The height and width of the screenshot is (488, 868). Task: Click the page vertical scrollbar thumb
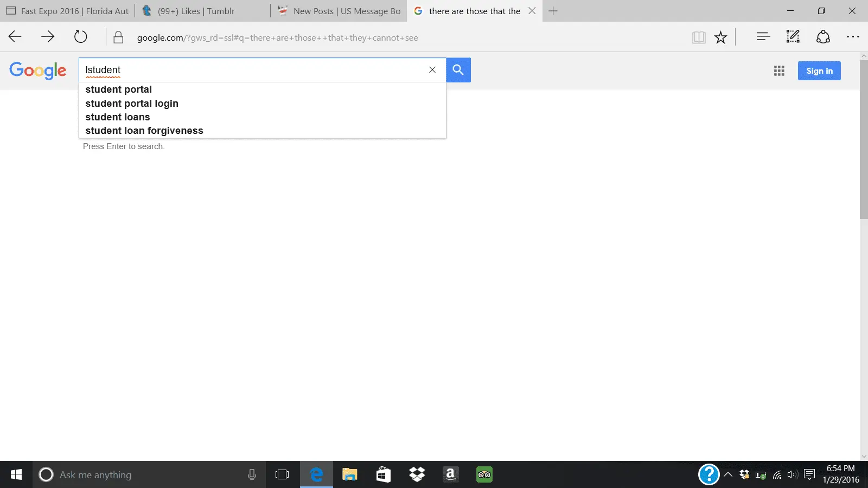coord(864,139)
